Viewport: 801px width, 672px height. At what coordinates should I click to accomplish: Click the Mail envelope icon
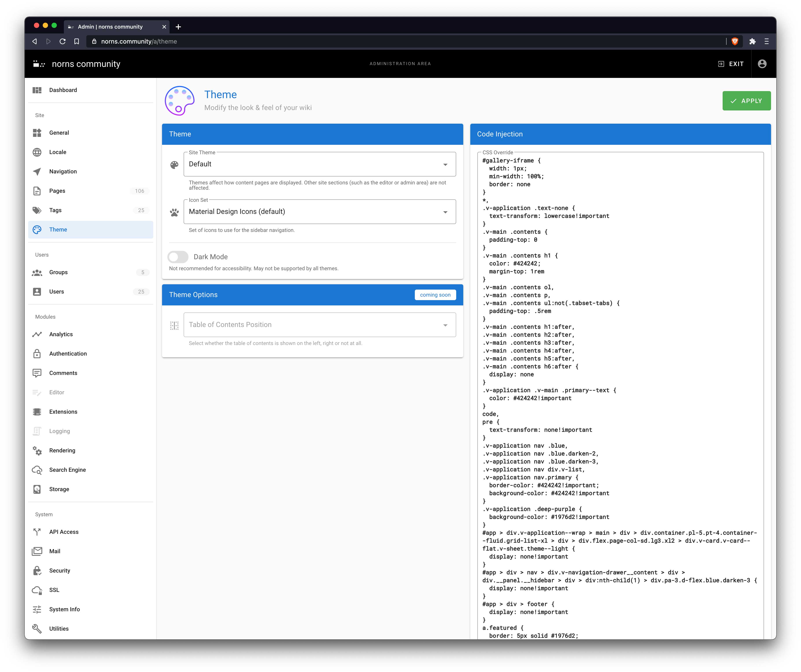pos(37,551)
